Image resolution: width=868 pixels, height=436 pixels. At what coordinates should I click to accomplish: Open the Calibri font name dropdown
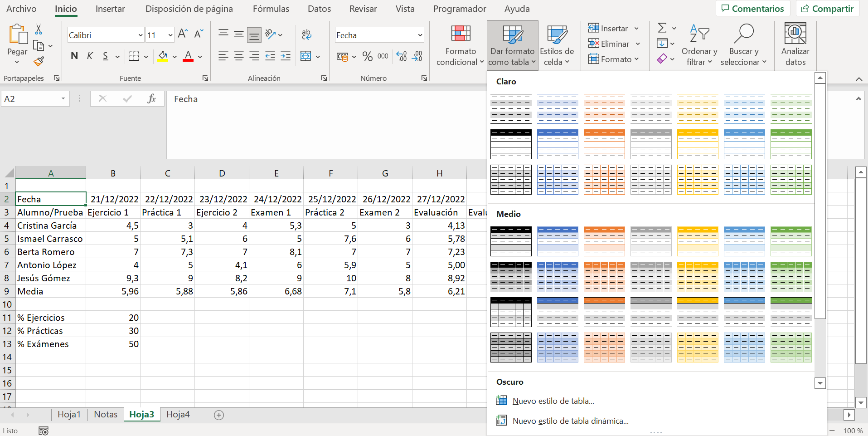coord(141,35)
